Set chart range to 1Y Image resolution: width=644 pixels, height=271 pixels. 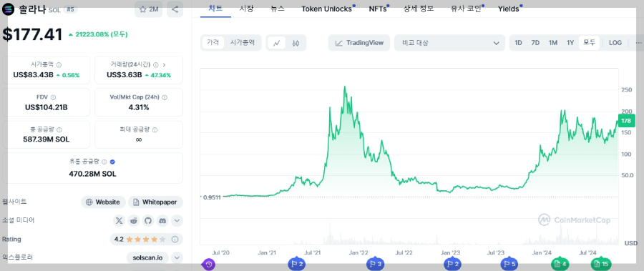click(x=570, y=43)
